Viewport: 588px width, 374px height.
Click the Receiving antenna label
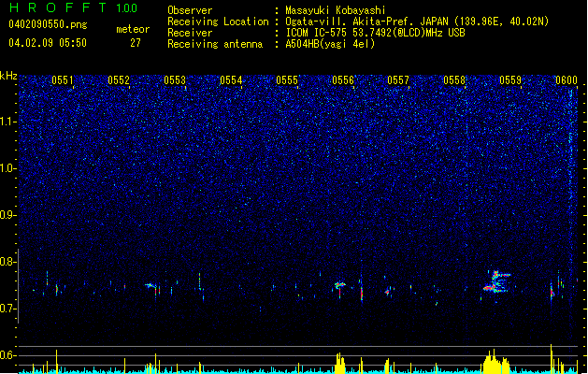coord(215,44)
